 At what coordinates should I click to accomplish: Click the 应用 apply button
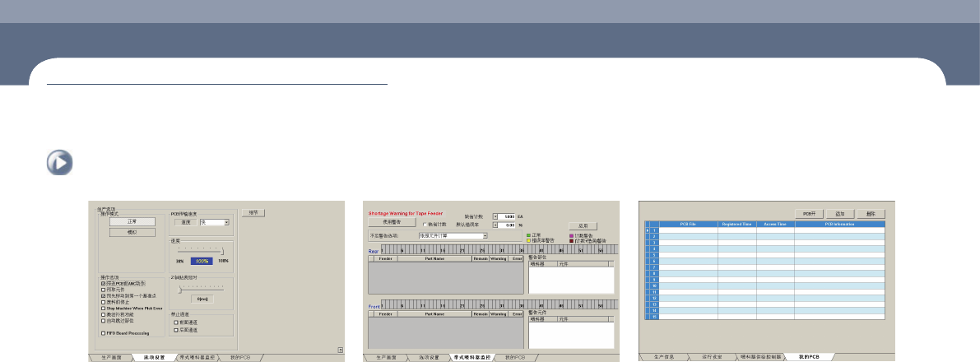pos(583,225)
